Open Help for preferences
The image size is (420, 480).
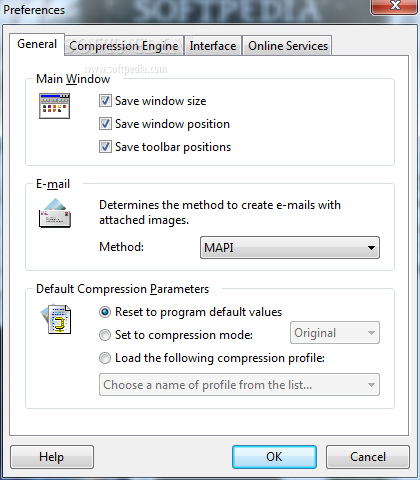52,457
